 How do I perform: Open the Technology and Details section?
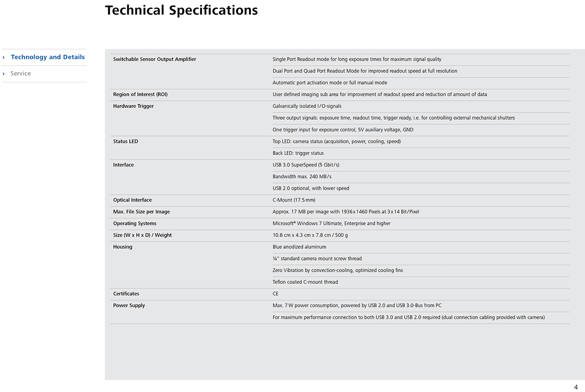point(48,57)
